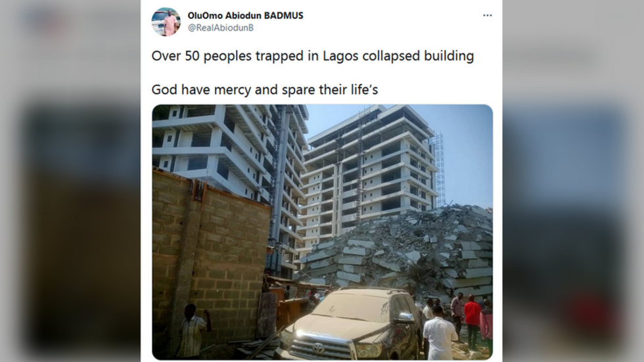644x362 pixels.
Task: Click OluOmo Abiodun BADMUS profile avatar
Action: click(x=166, y=22)
